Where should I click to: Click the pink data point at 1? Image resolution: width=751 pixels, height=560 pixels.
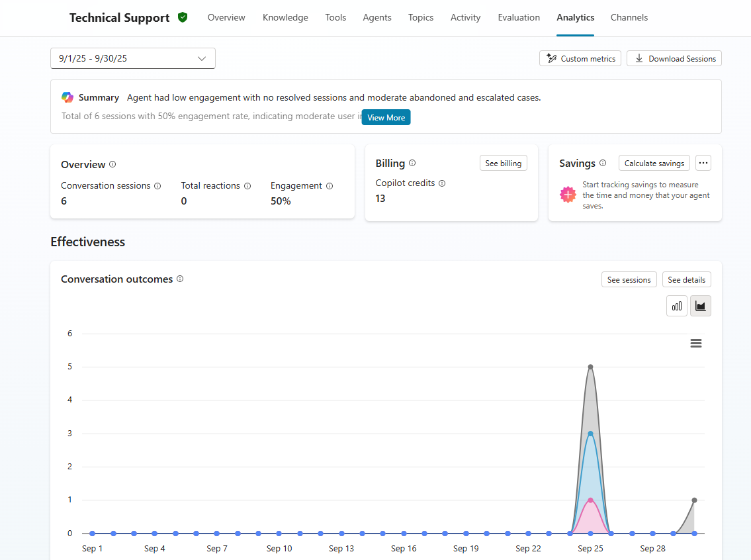click(x=591, y=500)
